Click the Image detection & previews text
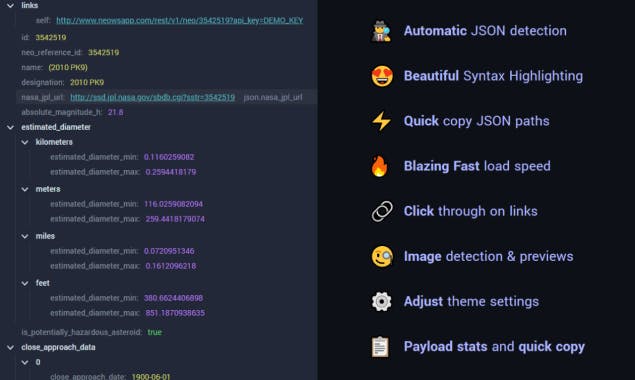 pyautogui.click(x=488, y=256)
